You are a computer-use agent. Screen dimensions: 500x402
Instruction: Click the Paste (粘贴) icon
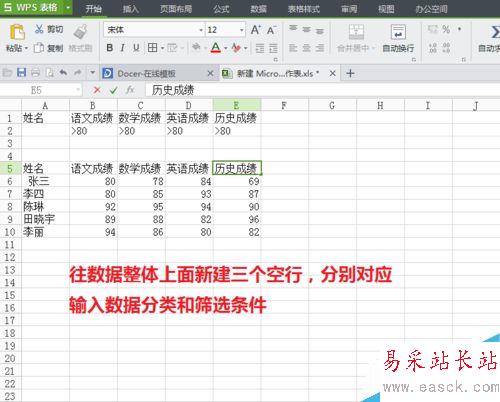17,32
